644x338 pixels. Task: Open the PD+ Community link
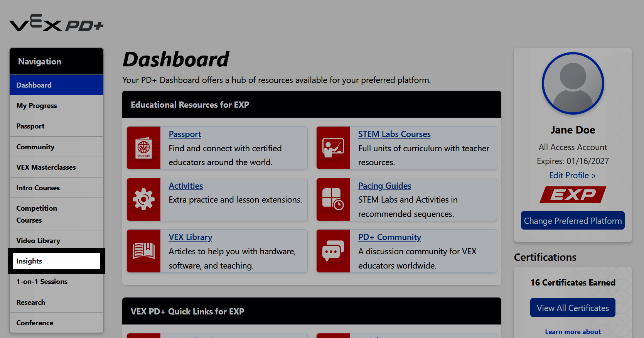[x=389, y=237]
